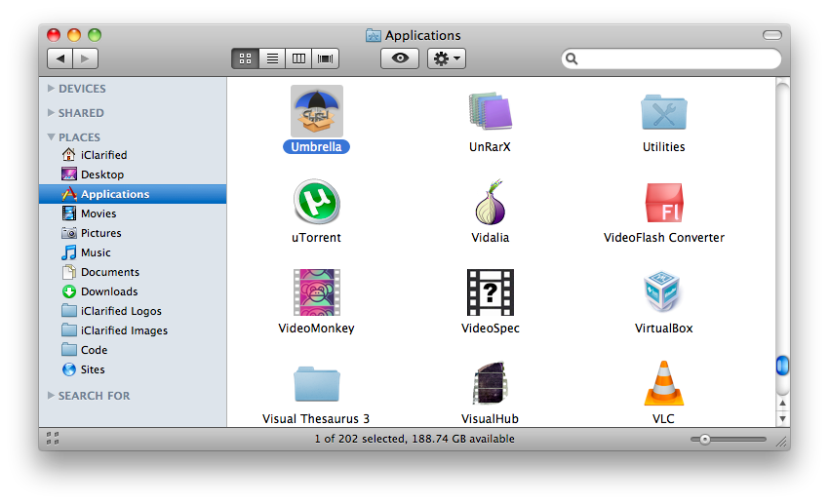
Task: Click the Back navigation arrow
Action: pyautogui.click(x=60, y=58)
